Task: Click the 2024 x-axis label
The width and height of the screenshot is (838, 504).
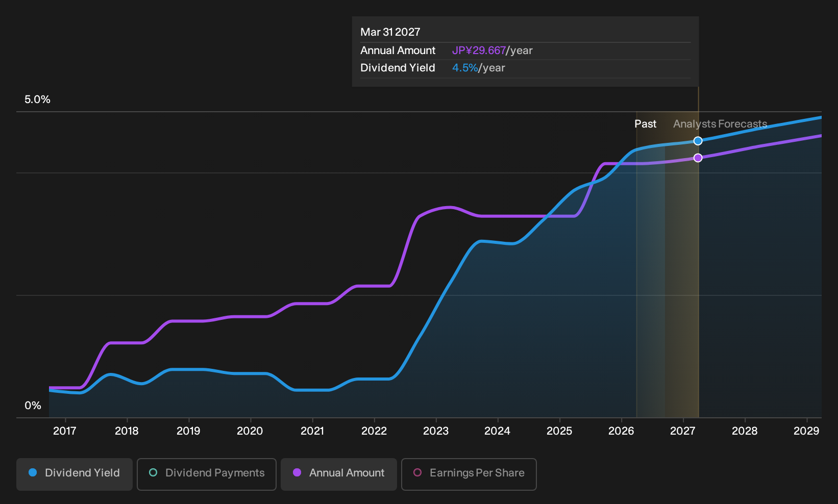Action: (498, 431)
